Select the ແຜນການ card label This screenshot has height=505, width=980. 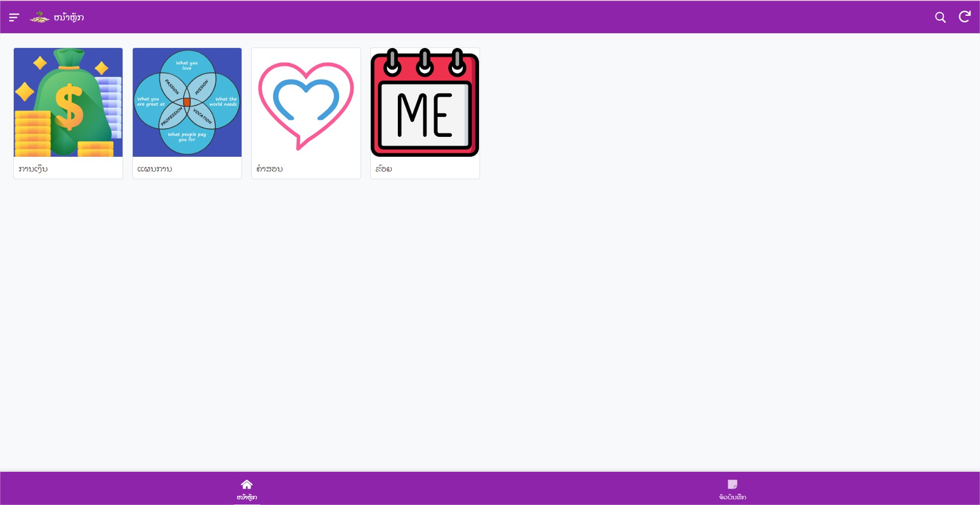[155, 169]
